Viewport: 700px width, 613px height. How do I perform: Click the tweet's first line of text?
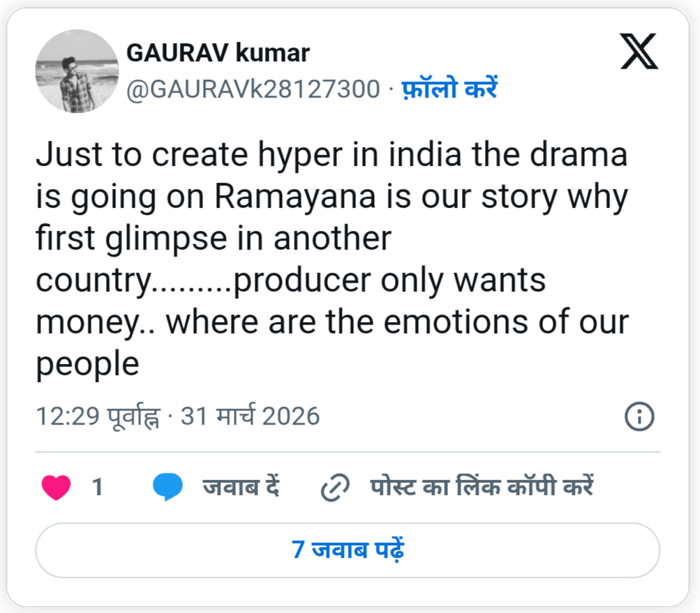pos(332,155)
